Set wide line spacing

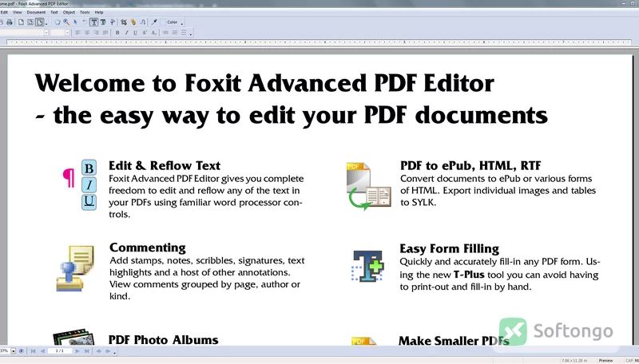point(184,33)
